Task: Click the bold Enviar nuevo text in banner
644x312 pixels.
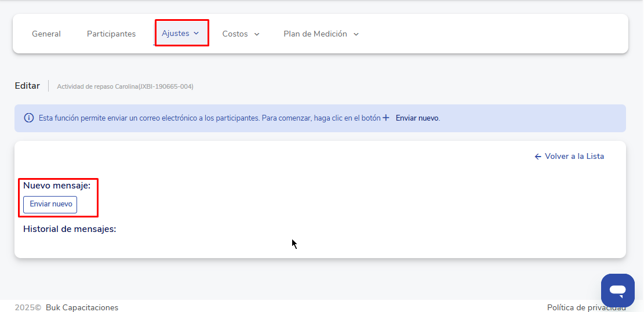Action: coord(417,118)
